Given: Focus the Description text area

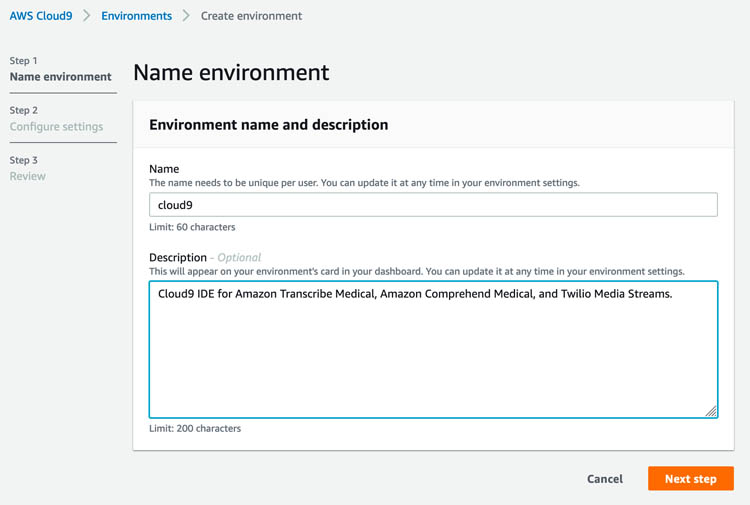Looking at the screenshot, I should click(433, 350).
